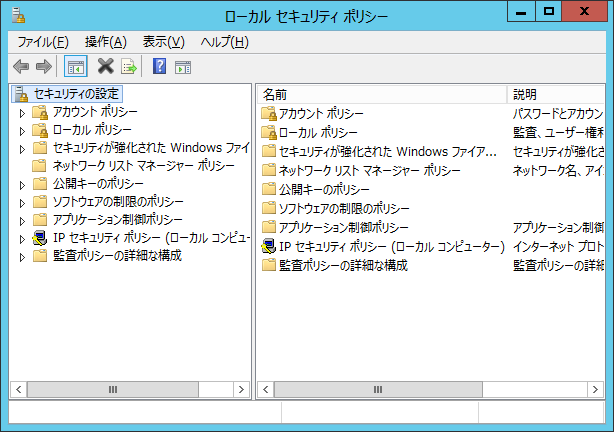Expand 監査ポリシーの詳細な構成 tree node
614x432 pixels.
(x=22, y=257)
